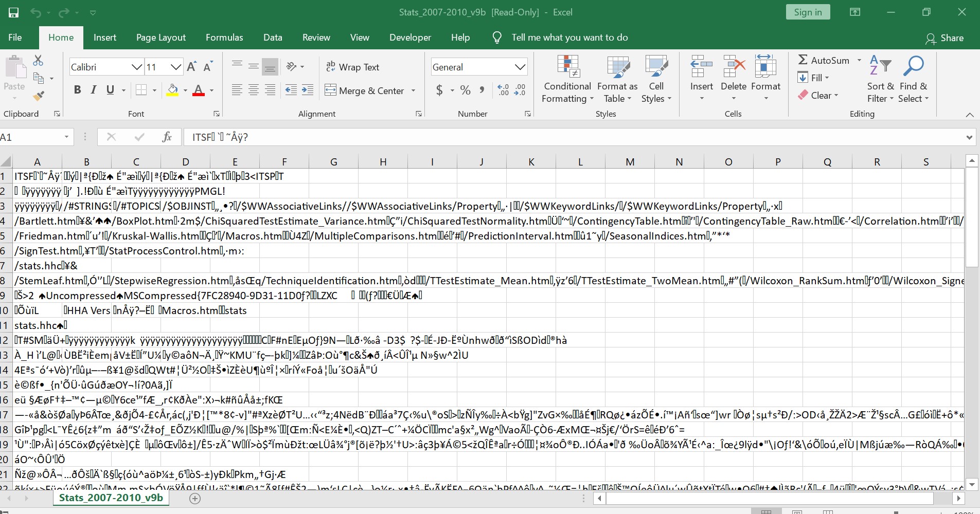Click the Sign in button

coord(808,12)
